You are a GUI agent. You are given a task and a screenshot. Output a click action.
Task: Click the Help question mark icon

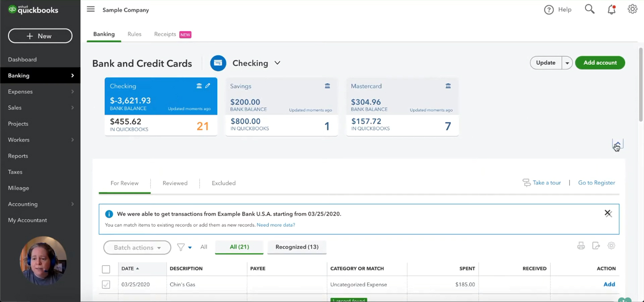549,10
